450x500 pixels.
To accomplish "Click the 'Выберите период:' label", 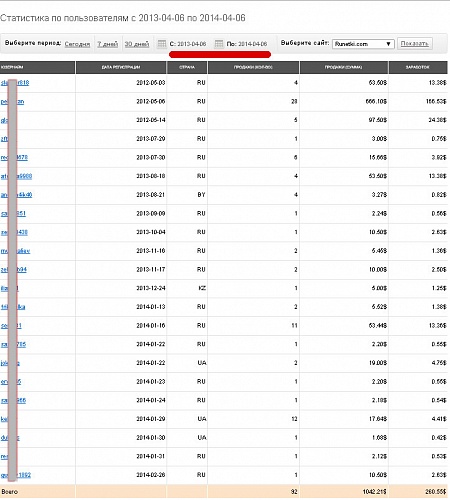I will 33,43.
